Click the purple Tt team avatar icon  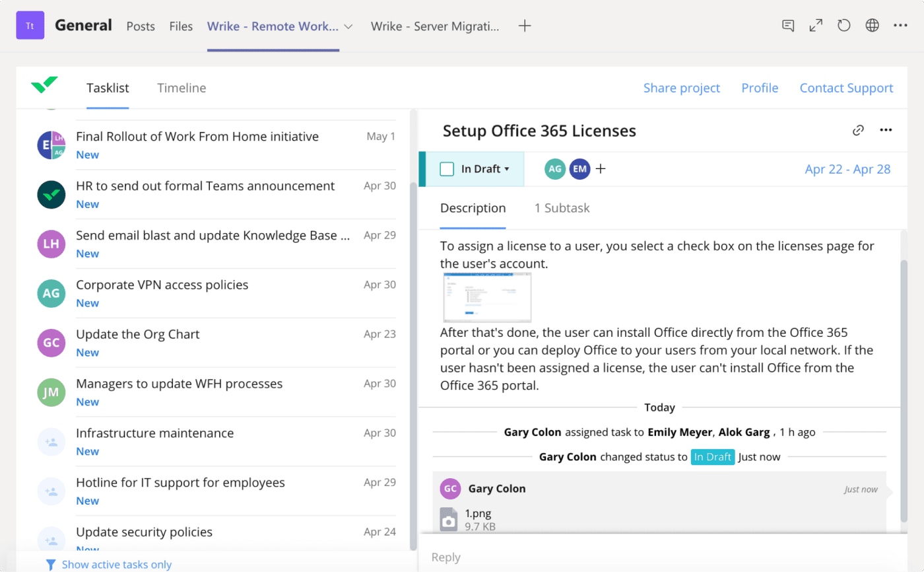click(x=30, y=26)
